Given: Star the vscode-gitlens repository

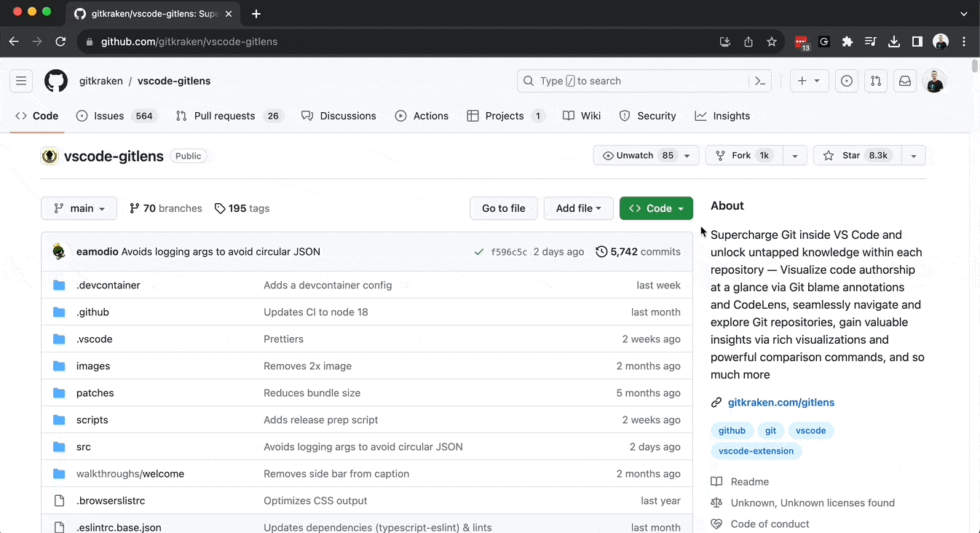Looking at the screenshot, I should 857,155.
